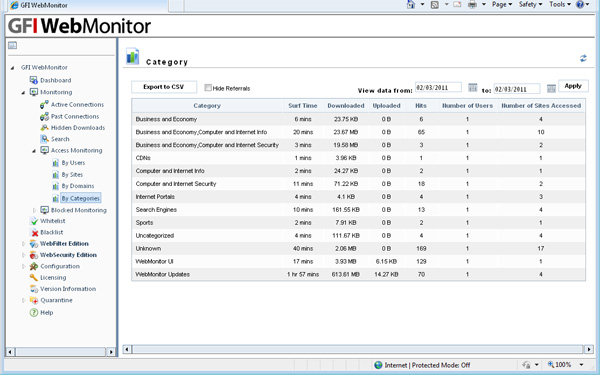The image size is (600, 375).
Task: Click the Quarantine icon
Action: (34, 300)
